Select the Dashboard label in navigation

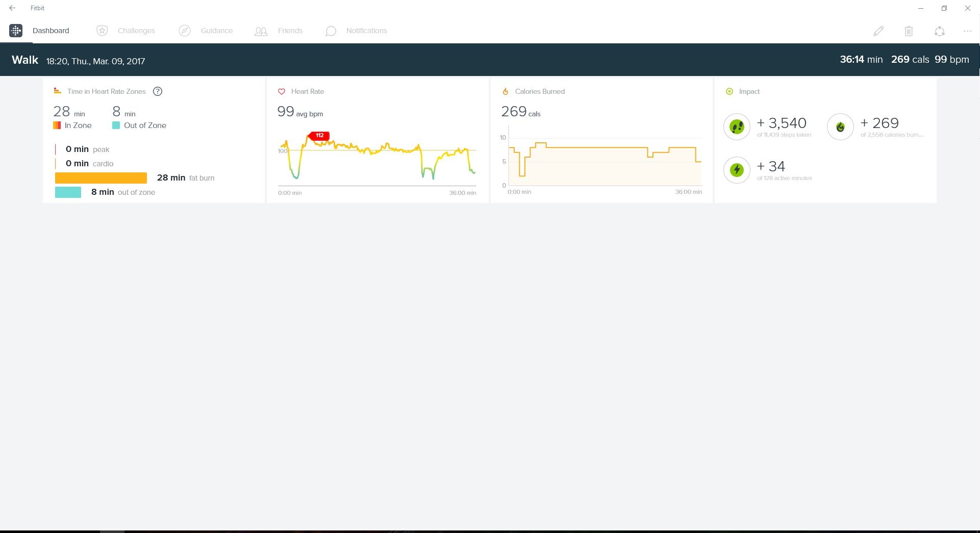point(51,31)
